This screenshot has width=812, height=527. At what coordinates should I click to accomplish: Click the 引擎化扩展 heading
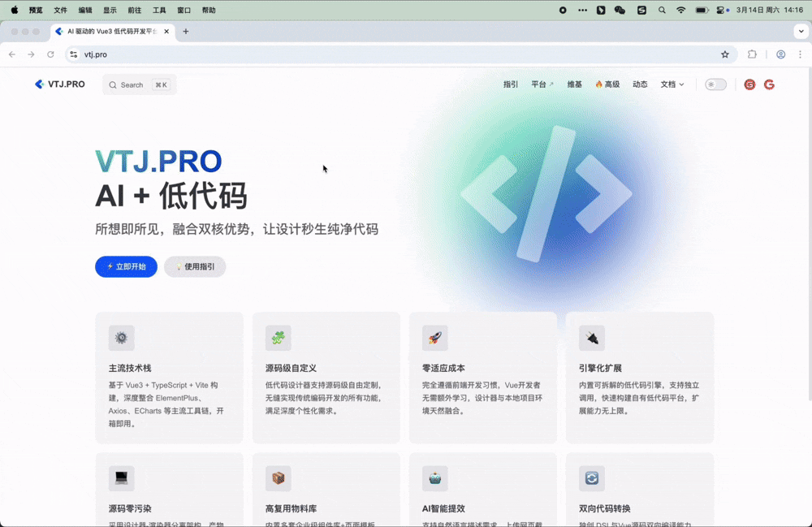coord(600,368)
